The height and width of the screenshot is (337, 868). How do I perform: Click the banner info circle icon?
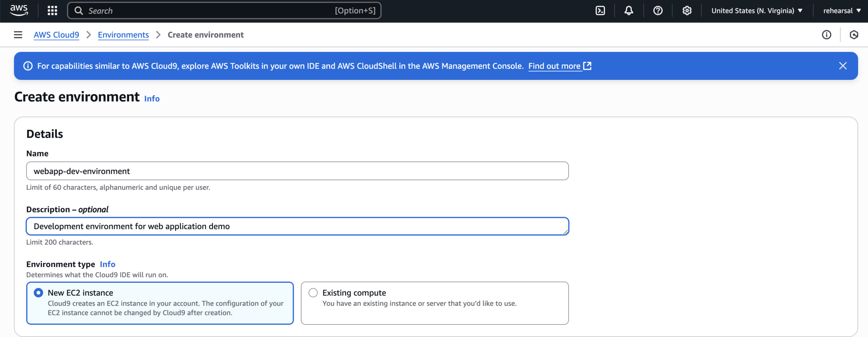[28, 66]
